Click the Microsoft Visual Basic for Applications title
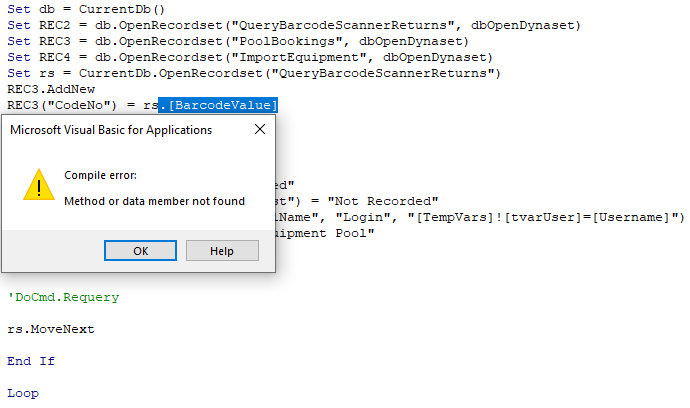The image size is (690, 408). pos(110,130)
